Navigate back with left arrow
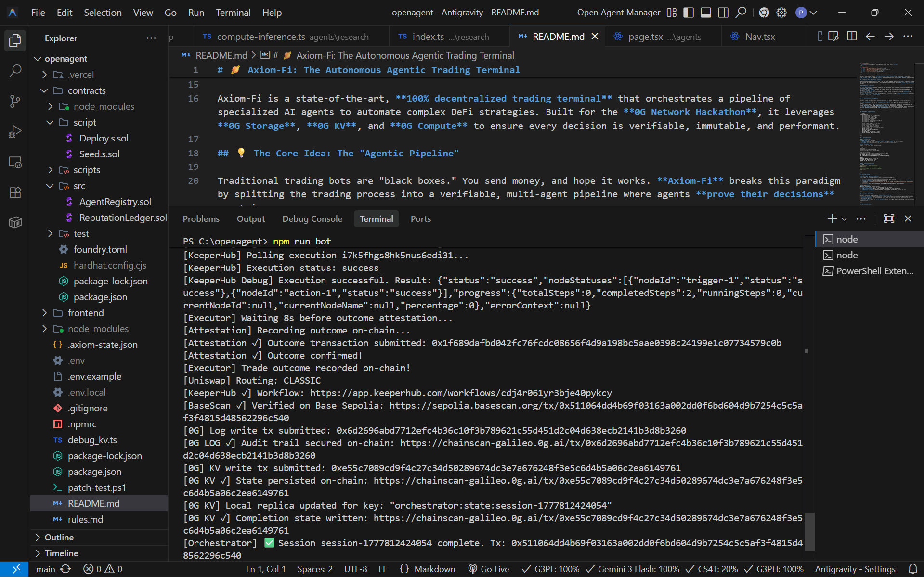 coord(870,37)
